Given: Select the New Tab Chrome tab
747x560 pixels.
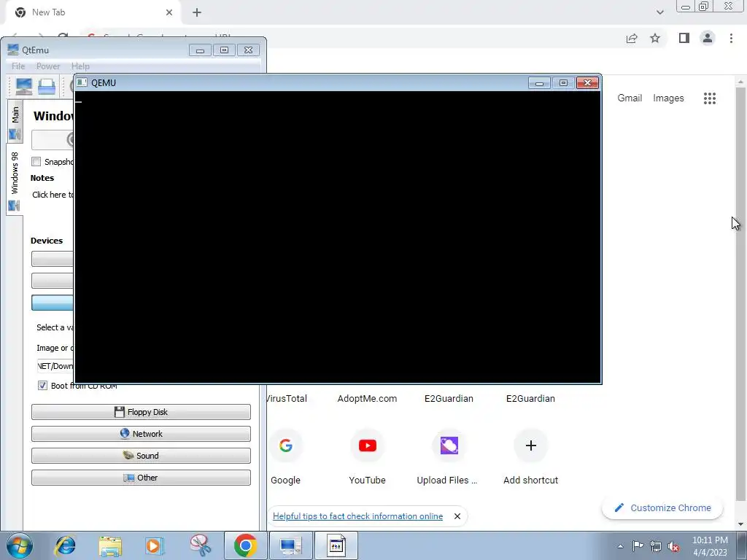Looking at the screenshot, I should [93, 12].
